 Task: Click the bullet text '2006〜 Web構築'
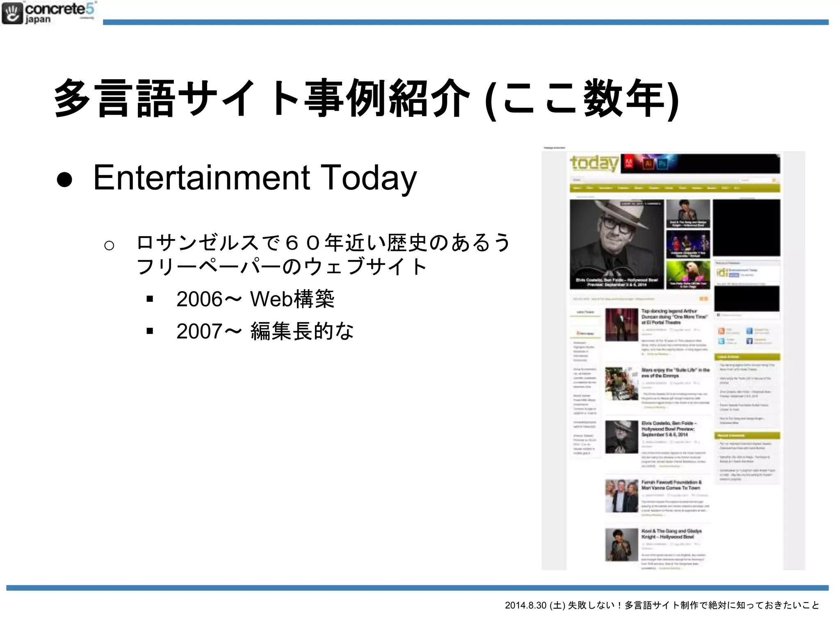click(x=255, y=299)
